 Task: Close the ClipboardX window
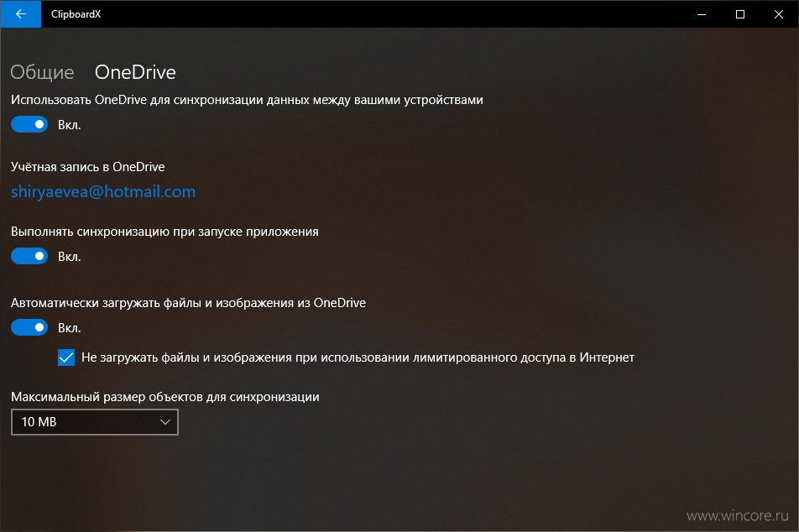click(779, 14)
